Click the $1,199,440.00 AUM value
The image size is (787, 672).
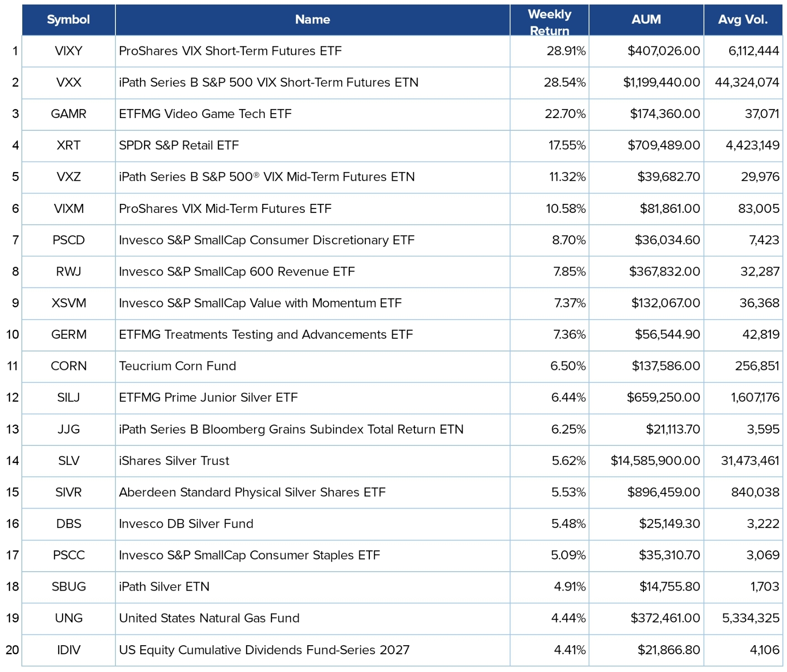tap(662, 82)
